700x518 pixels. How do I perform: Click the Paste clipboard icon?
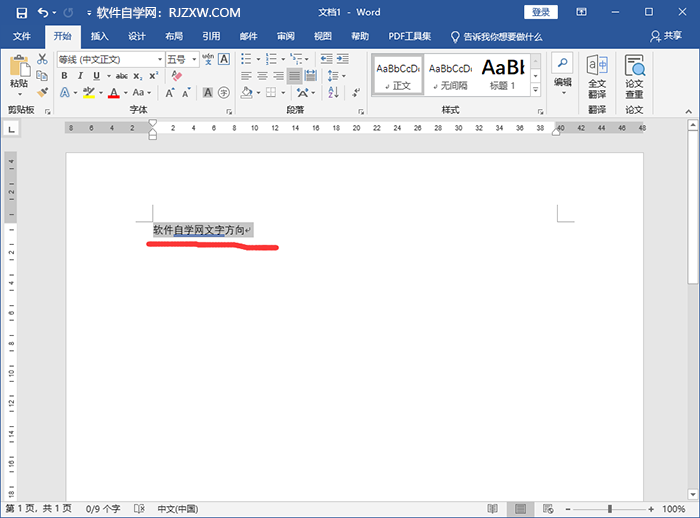pyautogui.click(x=20, y=67)
